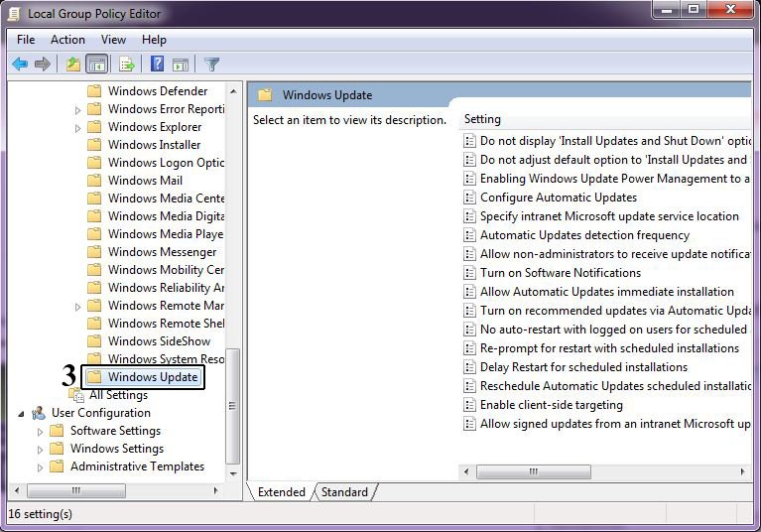The width and height of the screenshot is (761, 532).
Task: Switch to the Standard tab
Action: click(344, 492)
